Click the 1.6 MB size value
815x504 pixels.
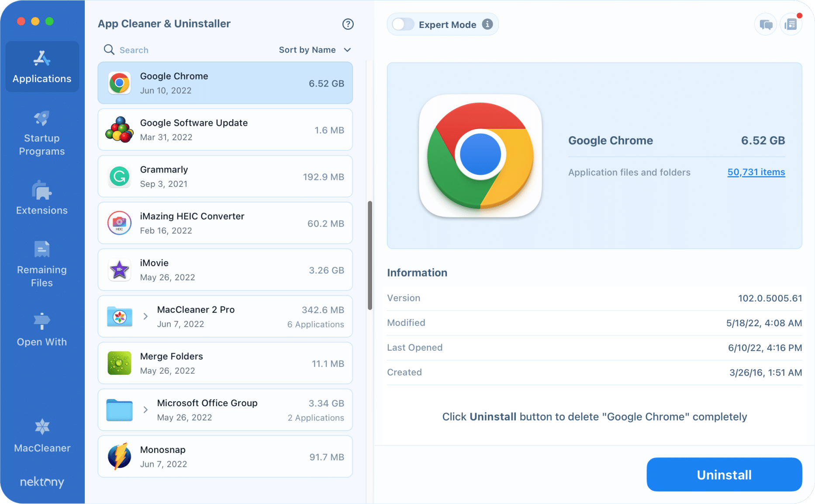tap(329, 130)
